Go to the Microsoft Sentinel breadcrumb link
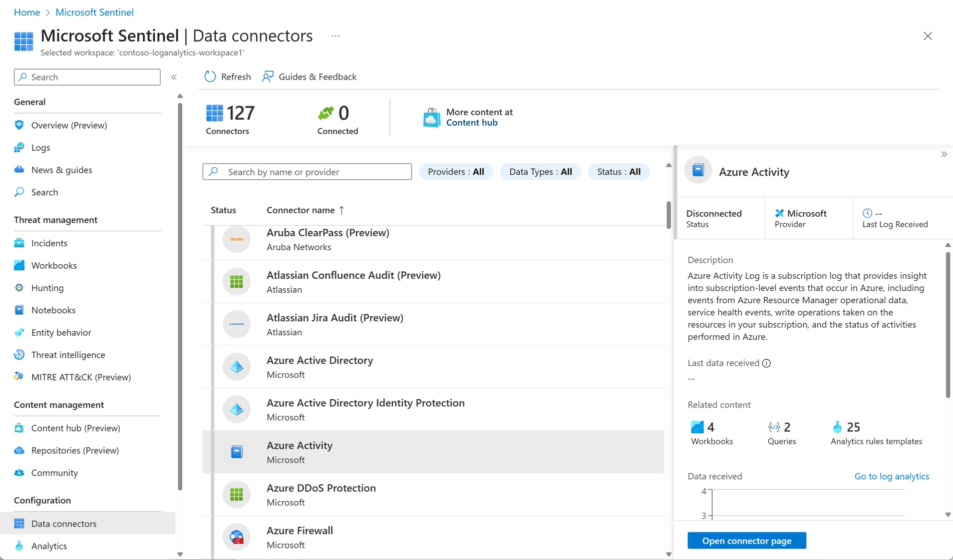Screen dimensions: 953x560 94,12
